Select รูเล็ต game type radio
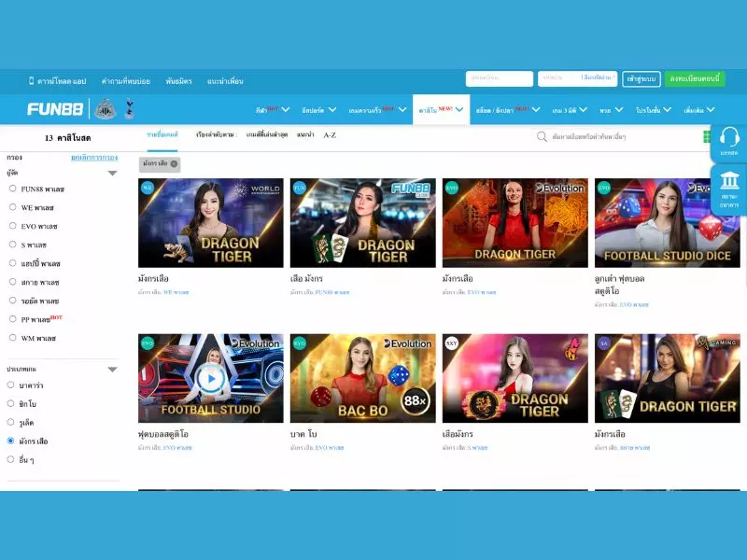 click(10, 422)
